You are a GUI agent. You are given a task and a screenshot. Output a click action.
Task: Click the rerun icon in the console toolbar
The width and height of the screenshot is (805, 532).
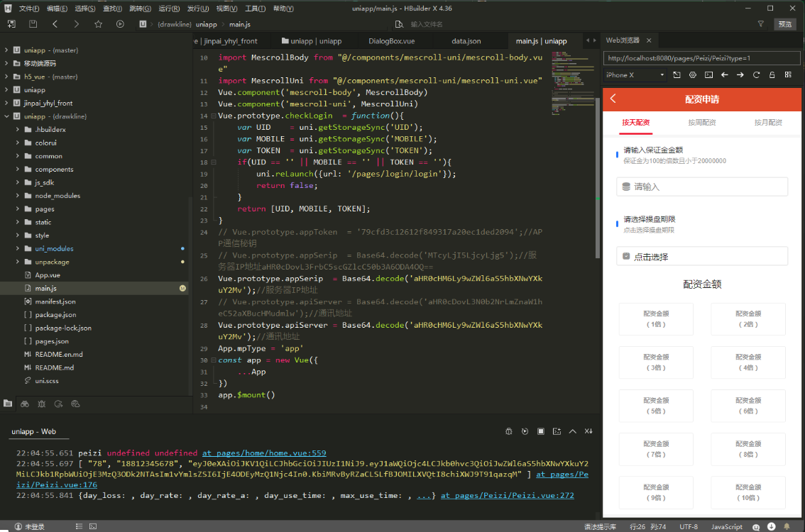pos(525,431)
